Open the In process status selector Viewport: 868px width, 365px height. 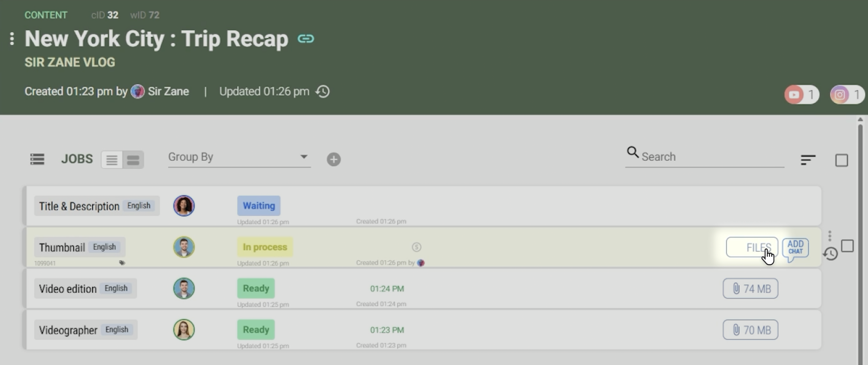[x=265, y=247]
